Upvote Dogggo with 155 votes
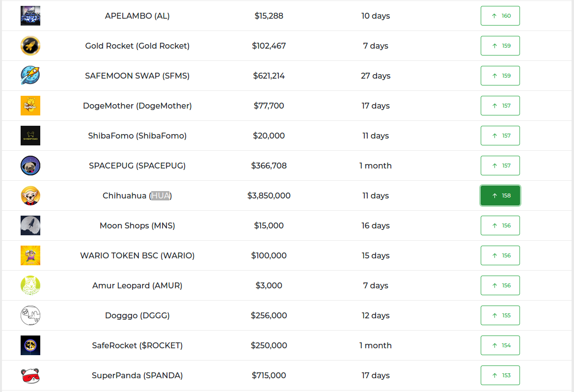 coord(500,315)
